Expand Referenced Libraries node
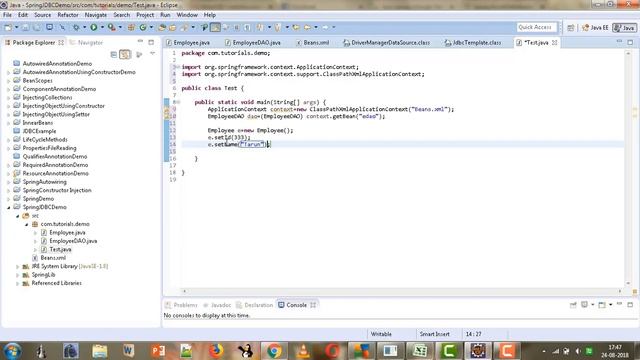Viewport: 640px width, 360px height. pos(18,283)
